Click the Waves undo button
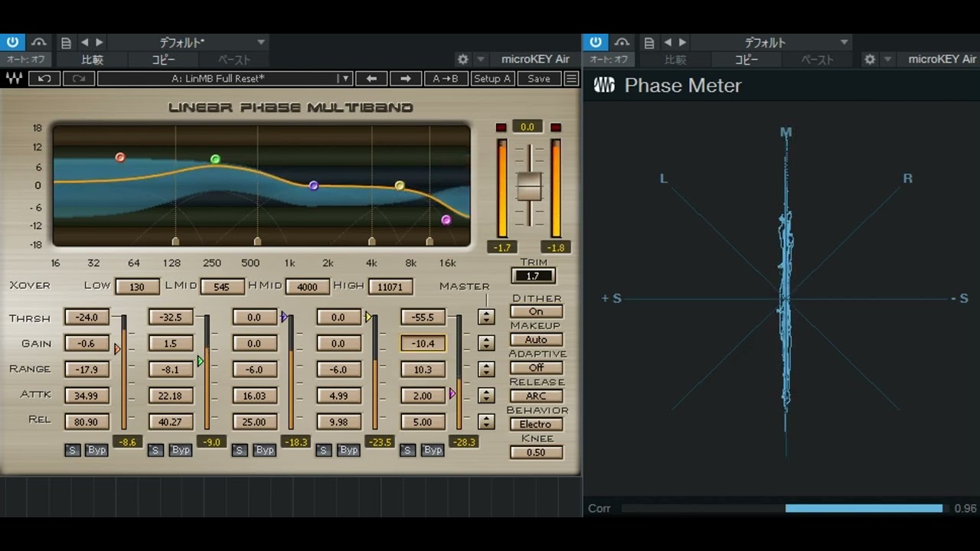The height and width of the screenshot is (551, 980). (x=45, y=78)
